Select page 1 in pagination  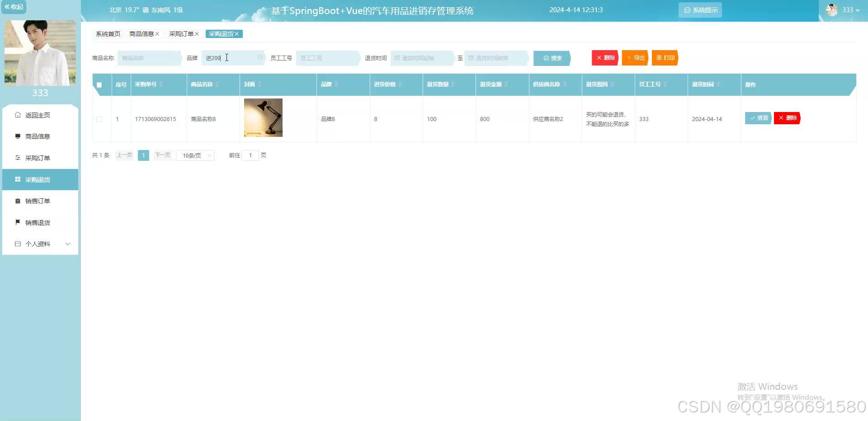tap(143, 155)
